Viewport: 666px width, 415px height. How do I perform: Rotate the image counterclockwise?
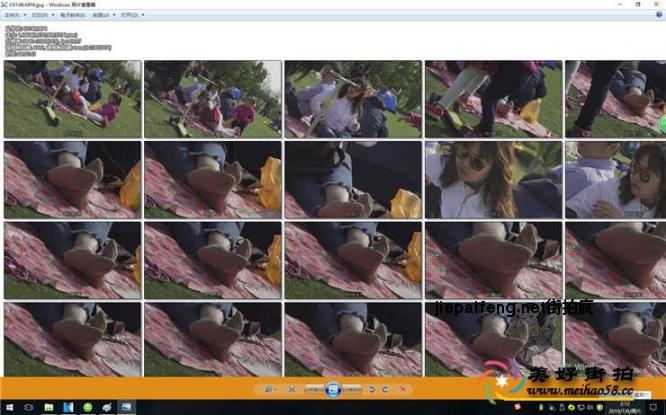pyautogui.click(x=372, y=388)
